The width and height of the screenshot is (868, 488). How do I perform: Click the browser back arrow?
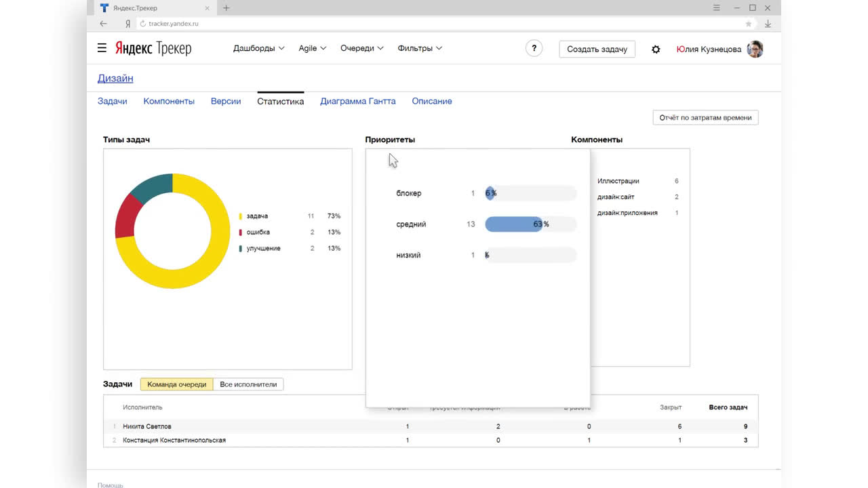[x=103, y=24]
